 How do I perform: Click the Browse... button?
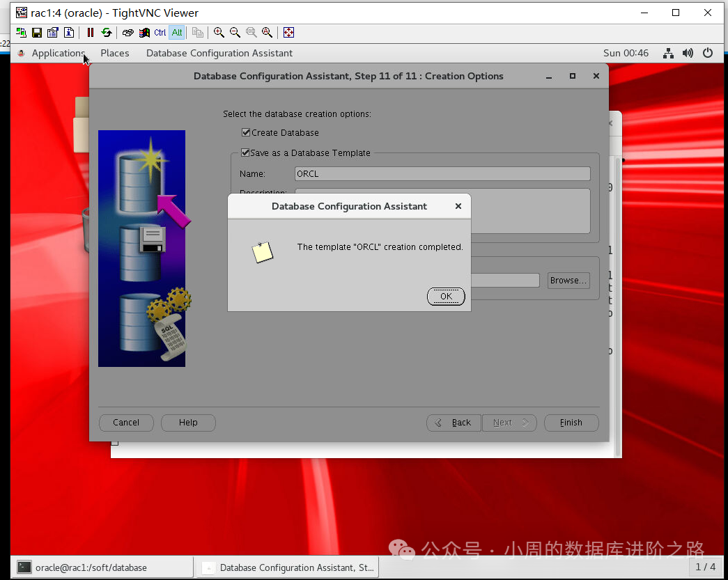point(568,281)
